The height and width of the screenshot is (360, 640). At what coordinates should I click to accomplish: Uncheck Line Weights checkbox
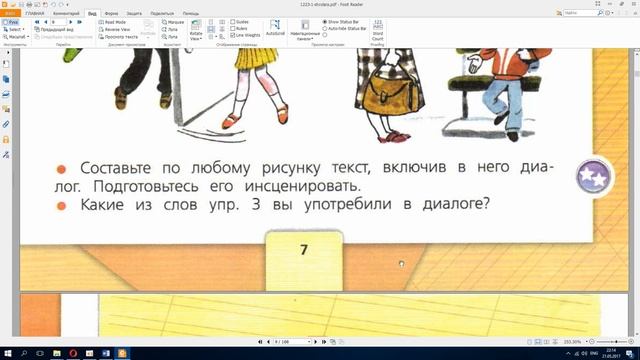coord(245,35)
